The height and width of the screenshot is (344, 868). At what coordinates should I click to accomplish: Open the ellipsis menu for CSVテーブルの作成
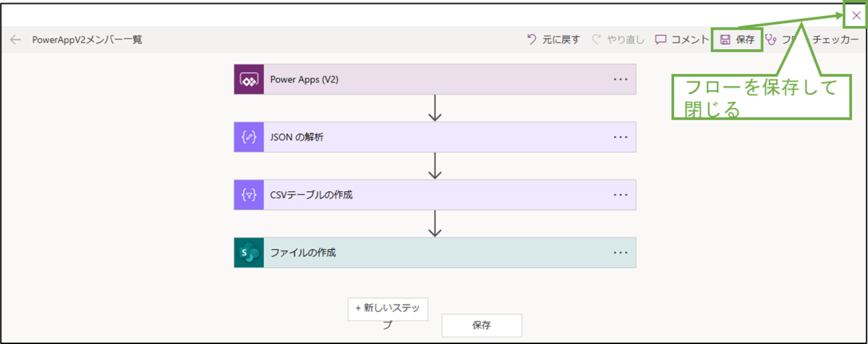[621, 195]
